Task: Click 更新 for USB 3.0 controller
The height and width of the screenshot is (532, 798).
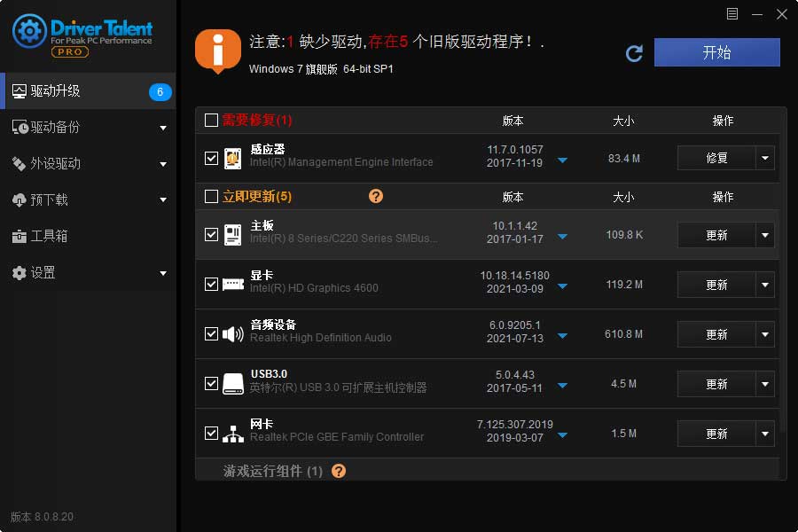Action: pyautogui.click(x=716, y=384)
